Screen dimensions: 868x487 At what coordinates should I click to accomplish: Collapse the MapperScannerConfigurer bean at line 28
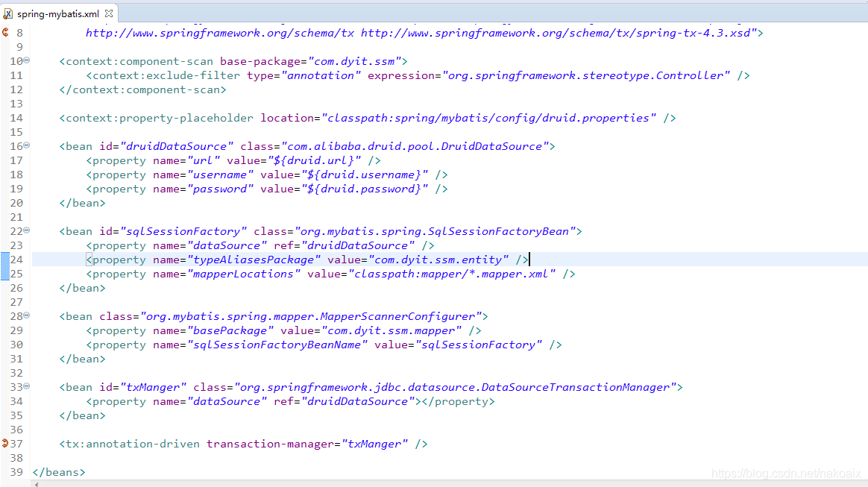(27, 315)
